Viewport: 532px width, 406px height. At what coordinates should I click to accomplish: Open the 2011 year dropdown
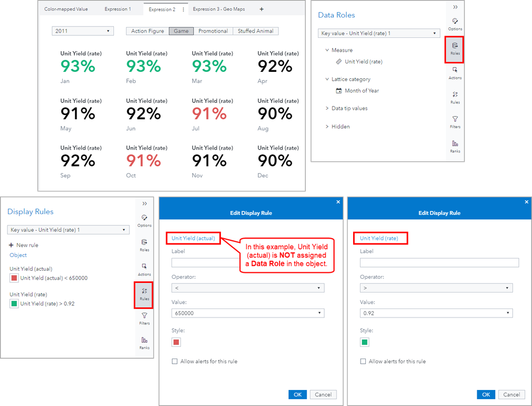coord(83,31)
